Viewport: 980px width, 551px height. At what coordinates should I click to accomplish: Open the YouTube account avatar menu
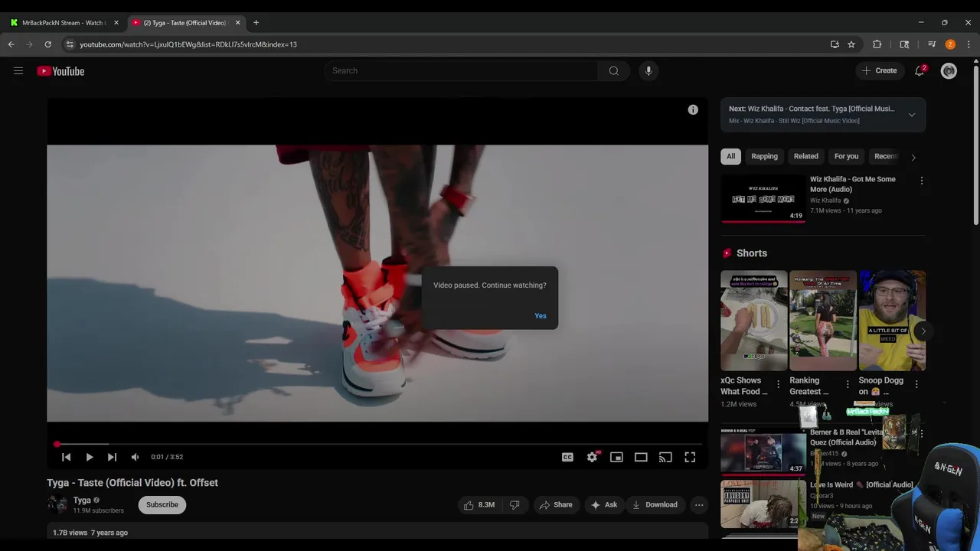[949, 71]
